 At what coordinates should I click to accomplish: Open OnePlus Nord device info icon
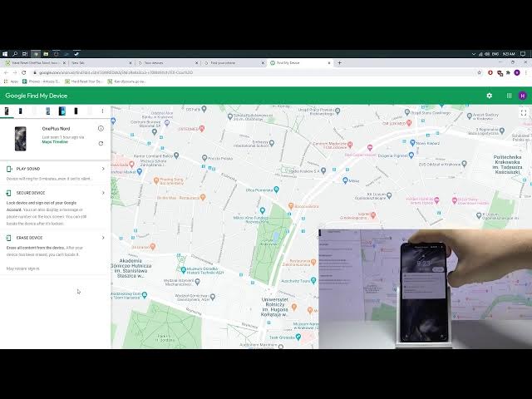point(101,128)
